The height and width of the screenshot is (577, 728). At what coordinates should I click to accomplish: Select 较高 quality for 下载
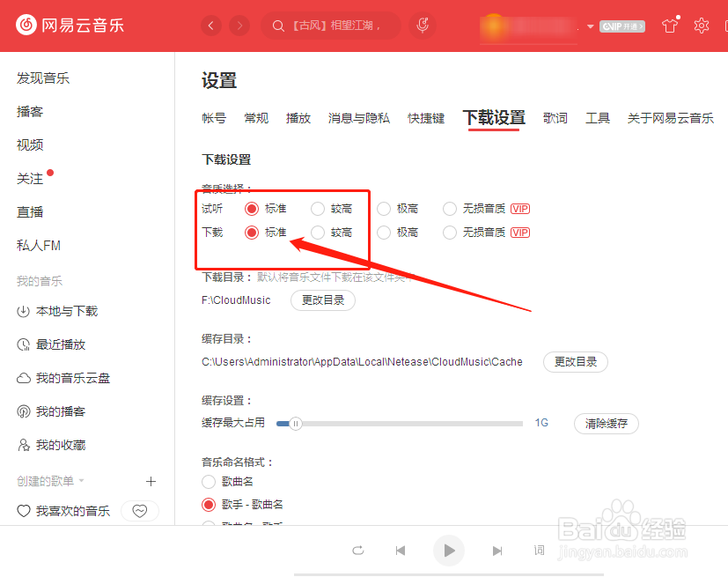(x=318, y=233)
